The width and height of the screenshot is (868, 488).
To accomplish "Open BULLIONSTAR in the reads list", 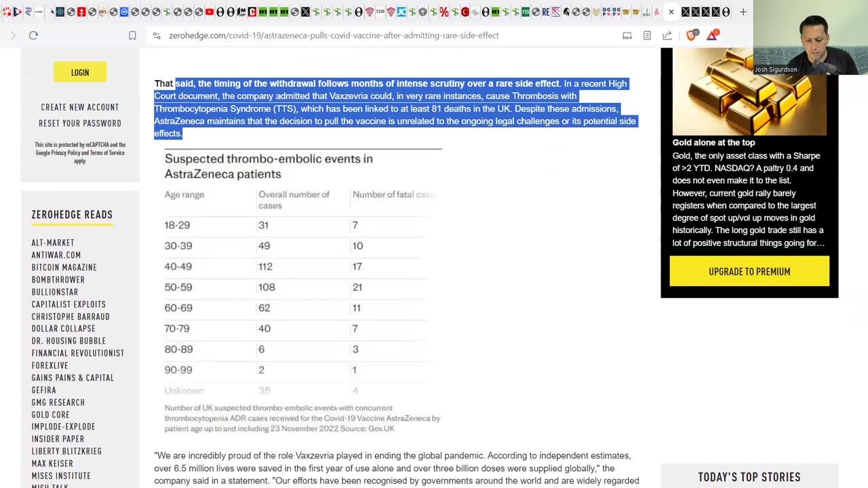I will tap(55, 291).
